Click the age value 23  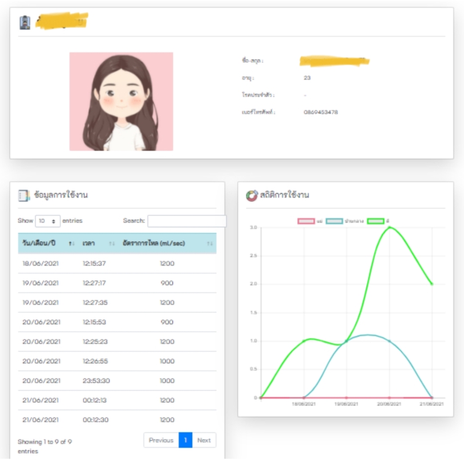[307, 78]
